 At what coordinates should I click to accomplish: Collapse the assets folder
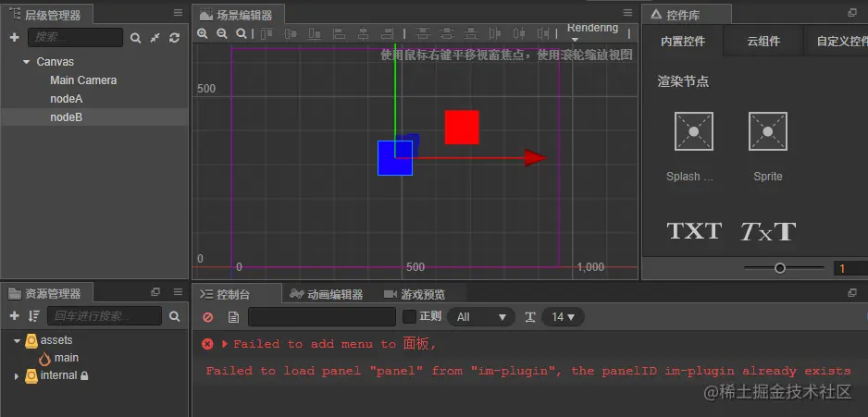point(17,340)
